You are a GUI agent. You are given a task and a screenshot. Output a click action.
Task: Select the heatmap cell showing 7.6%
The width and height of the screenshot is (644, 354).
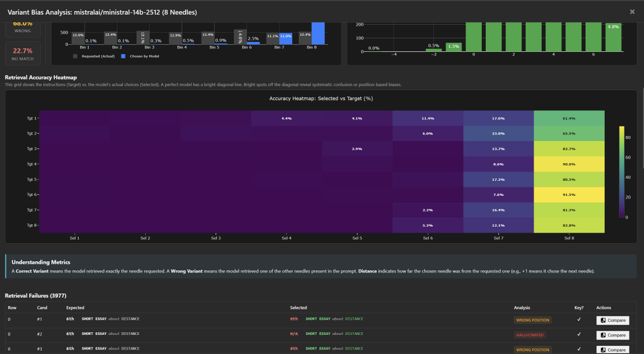[499, 195]
